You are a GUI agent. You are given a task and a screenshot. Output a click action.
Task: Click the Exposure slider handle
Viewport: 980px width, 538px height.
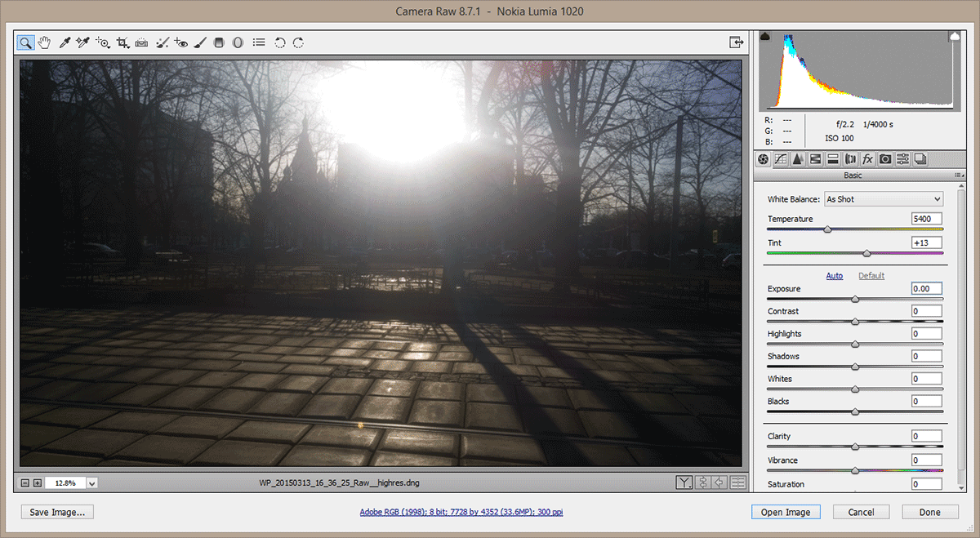855,300
